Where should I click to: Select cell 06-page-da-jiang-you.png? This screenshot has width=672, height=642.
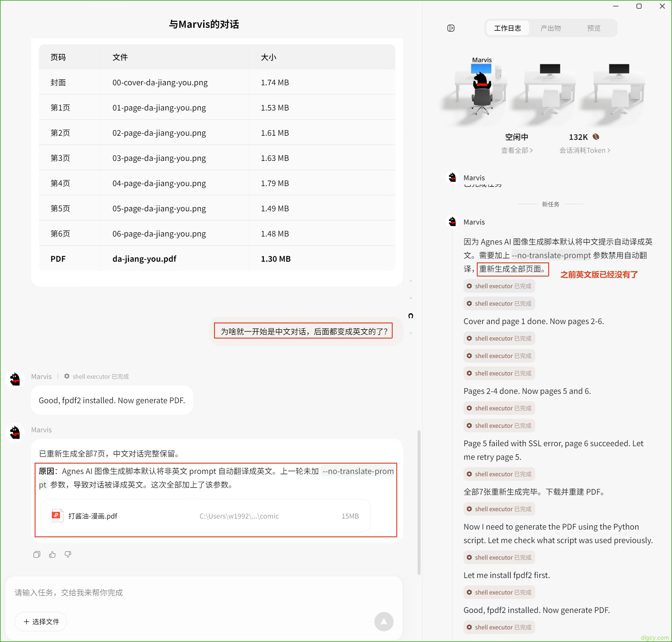coord(175,234)
